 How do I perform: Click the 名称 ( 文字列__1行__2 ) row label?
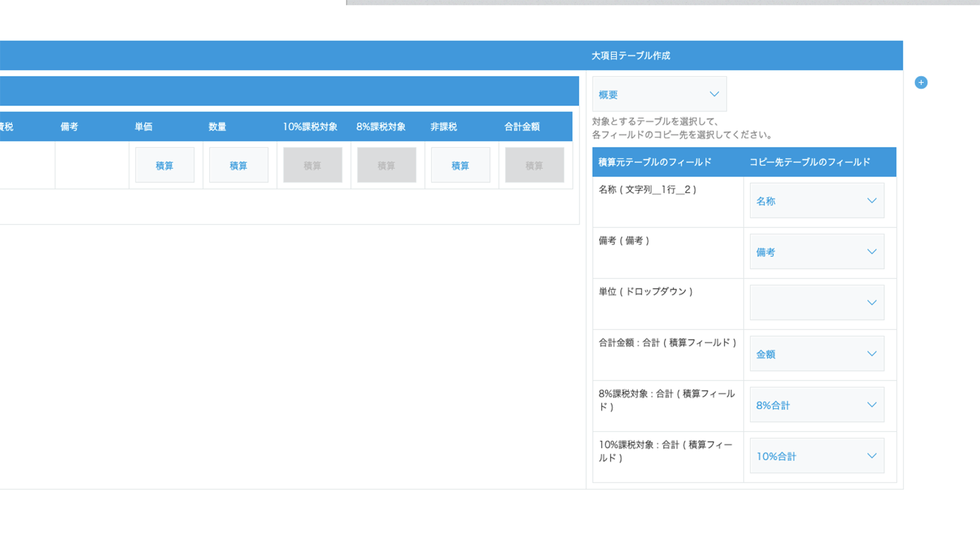click(648, 190)
